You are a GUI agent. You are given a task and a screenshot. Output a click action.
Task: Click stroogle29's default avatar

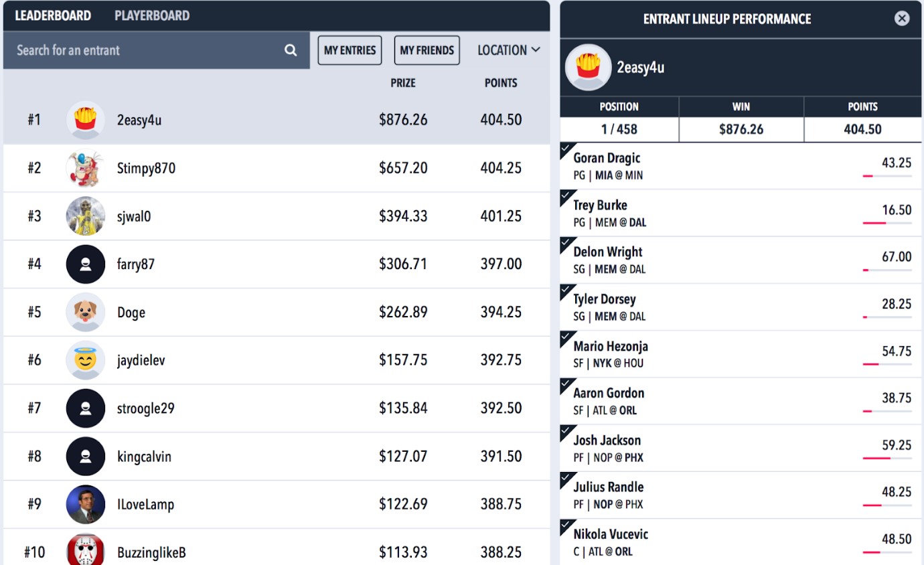[x=85, y=408]
